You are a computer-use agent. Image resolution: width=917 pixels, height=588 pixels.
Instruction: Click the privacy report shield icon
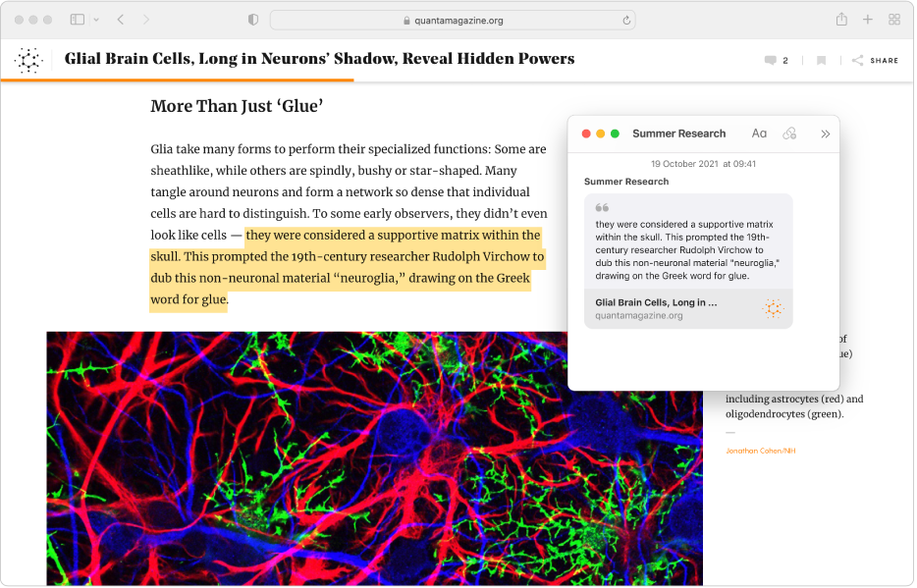tap(253, 20)
